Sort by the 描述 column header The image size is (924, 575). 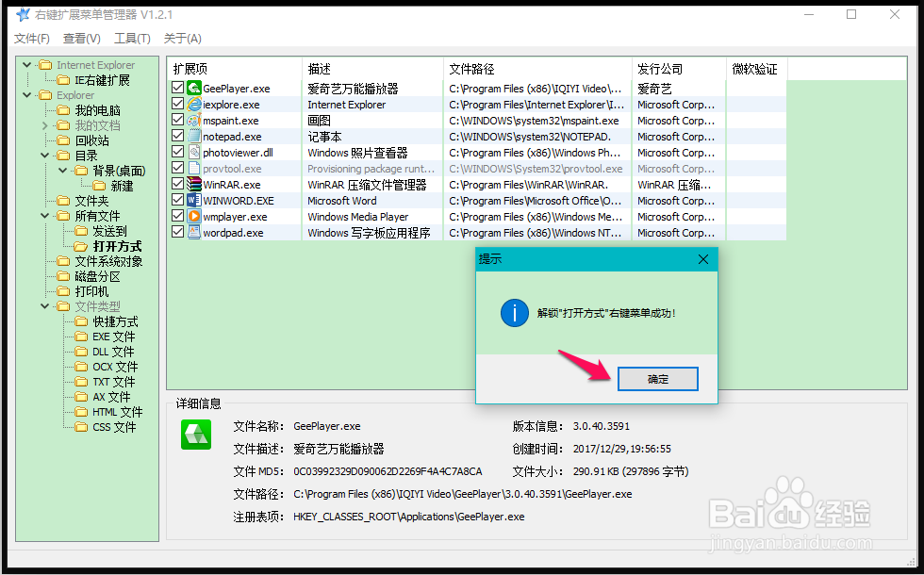[x=373, y=69]
